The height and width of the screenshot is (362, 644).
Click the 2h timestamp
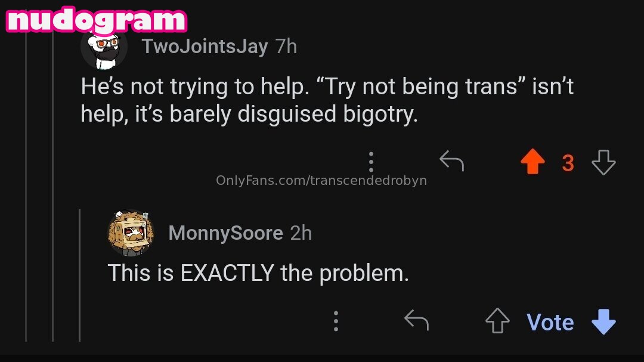point(301,233)
